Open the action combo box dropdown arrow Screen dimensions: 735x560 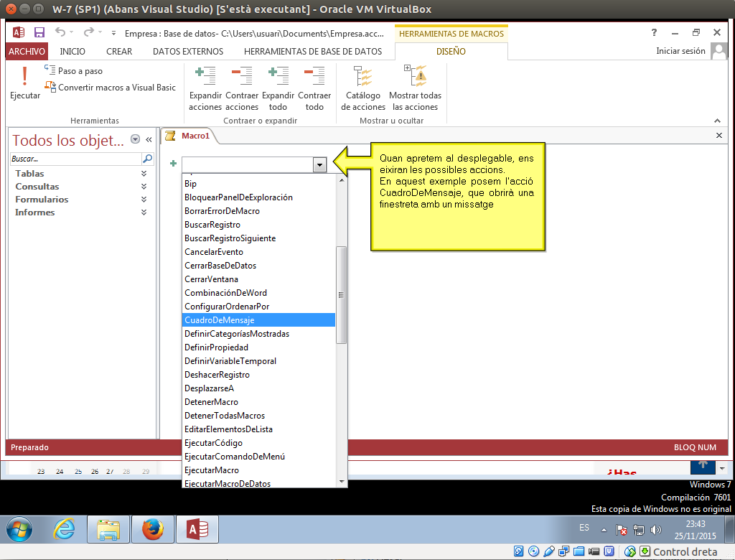(319, 164)
